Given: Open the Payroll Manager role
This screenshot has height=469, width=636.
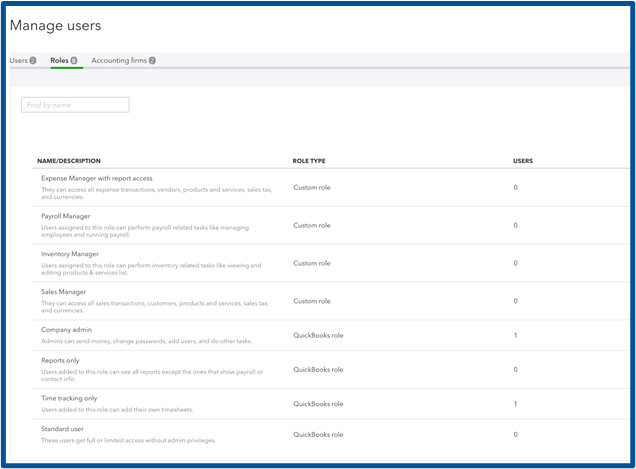Looking at the screenshot, I should click(x=69, y=216).
